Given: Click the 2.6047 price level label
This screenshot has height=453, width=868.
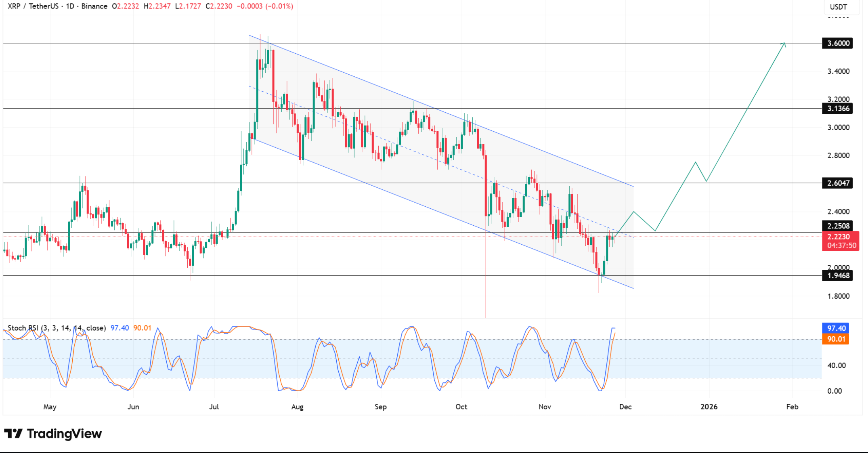Looking at the screenshot, I should pyautogui.click(x=837, y=183).
